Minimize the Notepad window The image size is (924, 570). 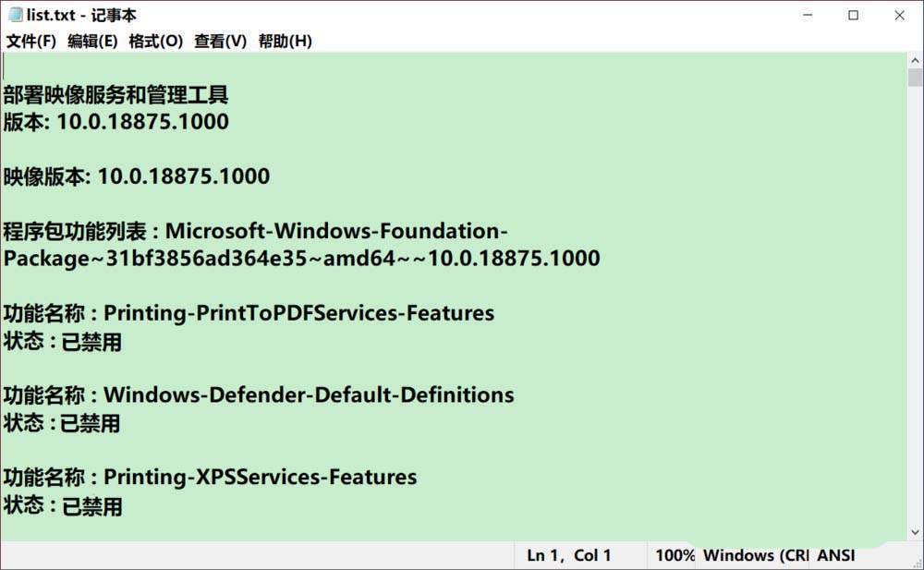click(808, 15)
